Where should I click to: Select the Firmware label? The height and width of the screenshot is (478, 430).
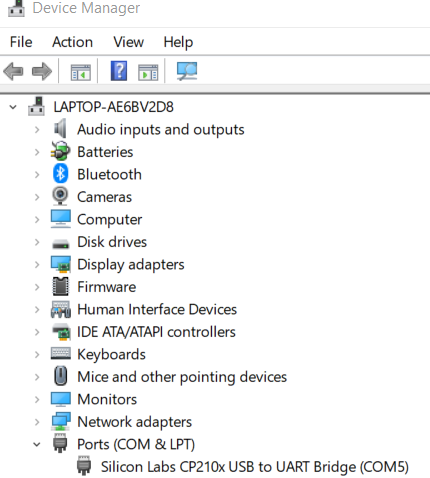pyautogui.click(x=107, y=287)
